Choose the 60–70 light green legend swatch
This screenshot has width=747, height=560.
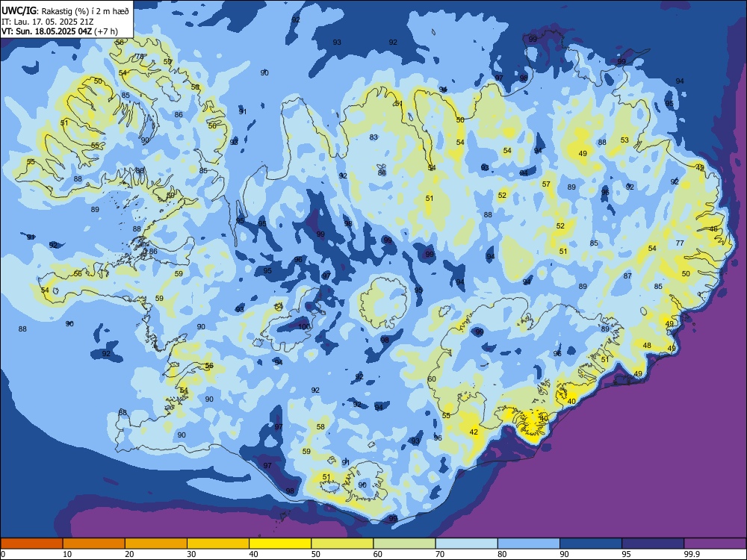(404, 544)
